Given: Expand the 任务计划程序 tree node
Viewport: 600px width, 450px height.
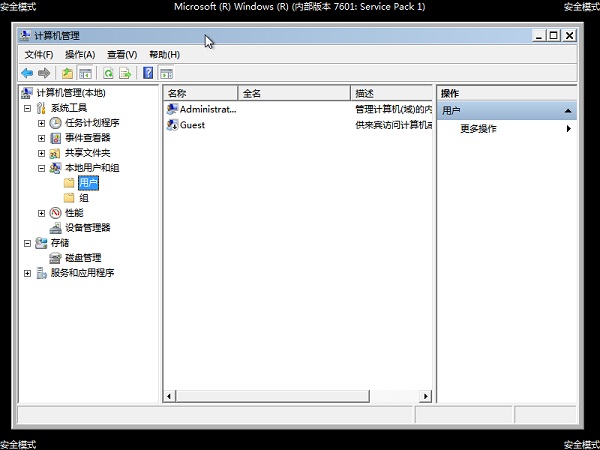Looking at the screenshot, I should point(41,123).
